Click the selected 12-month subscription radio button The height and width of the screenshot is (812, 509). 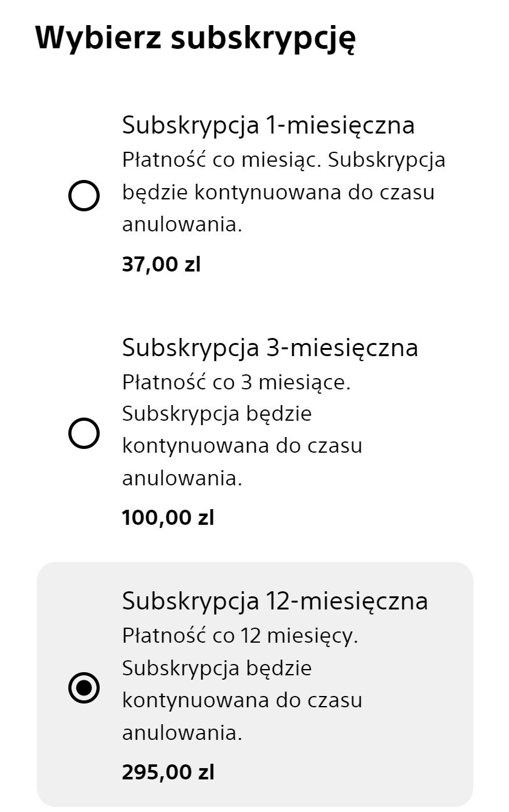[x=83, y=687]
